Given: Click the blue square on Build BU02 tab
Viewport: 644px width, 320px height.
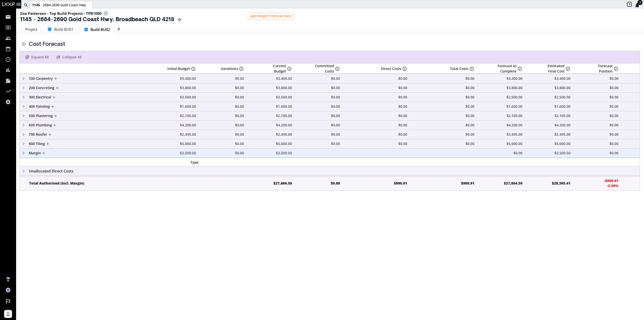Looking at the screenshot, I should coord(86,29).
